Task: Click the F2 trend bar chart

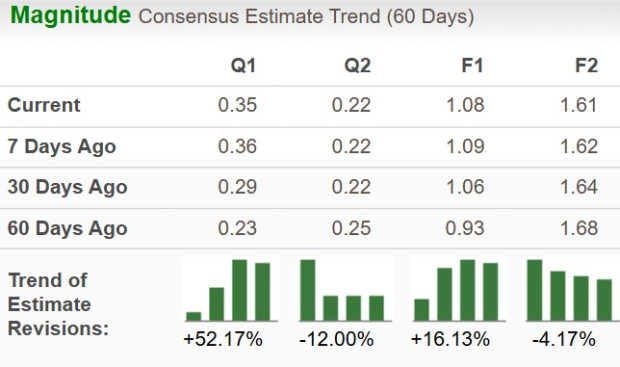Action: pyautogui.click(x=572, y=289)
